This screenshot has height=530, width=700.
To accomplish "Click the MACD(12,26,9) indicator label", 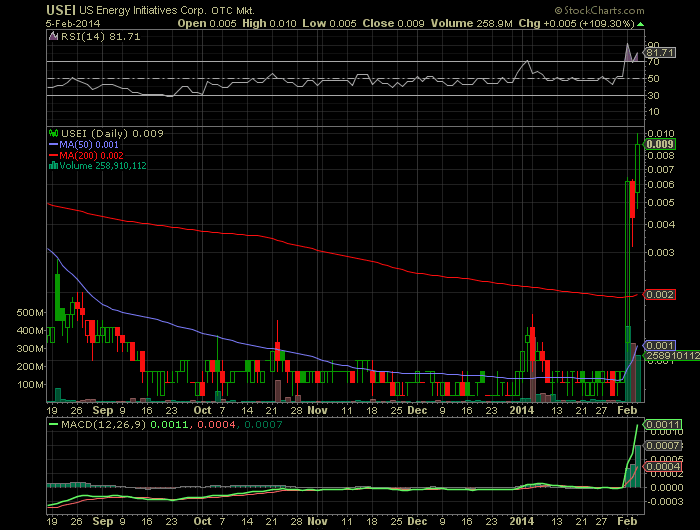I will (x=104, y=424).
